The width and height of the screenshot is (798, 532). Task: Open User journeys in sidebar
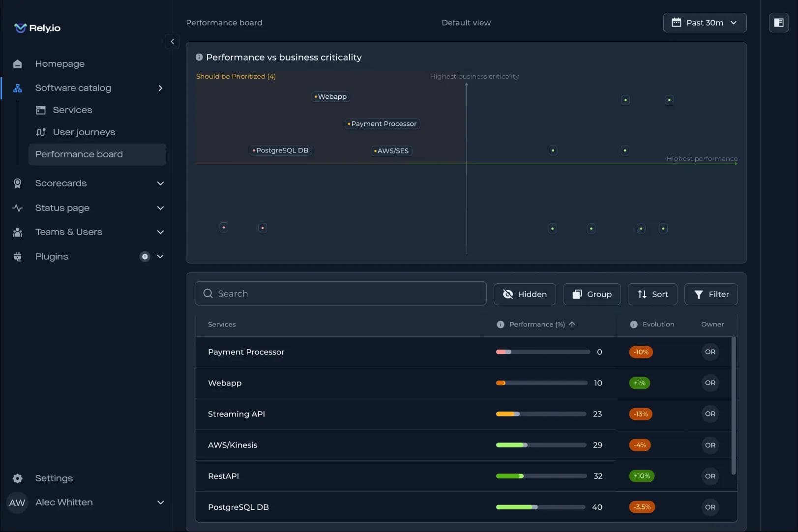tap(84, 132)
